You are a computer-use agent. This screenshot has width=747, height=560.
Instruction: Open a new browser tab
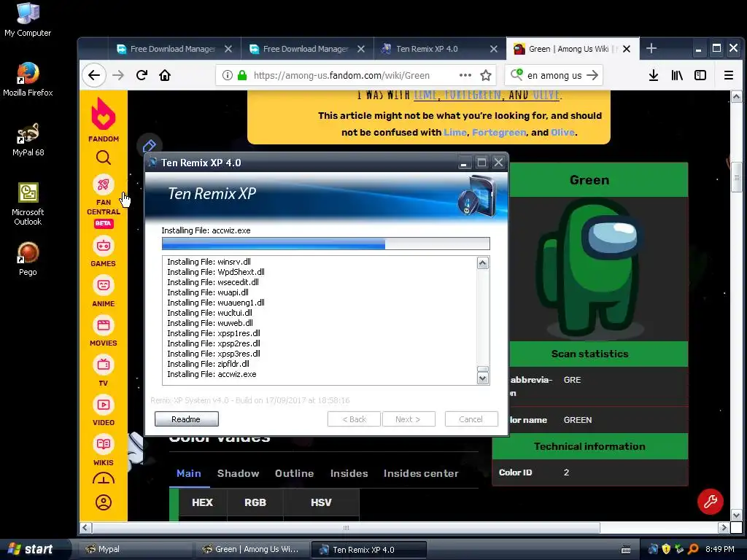point(651,48)
